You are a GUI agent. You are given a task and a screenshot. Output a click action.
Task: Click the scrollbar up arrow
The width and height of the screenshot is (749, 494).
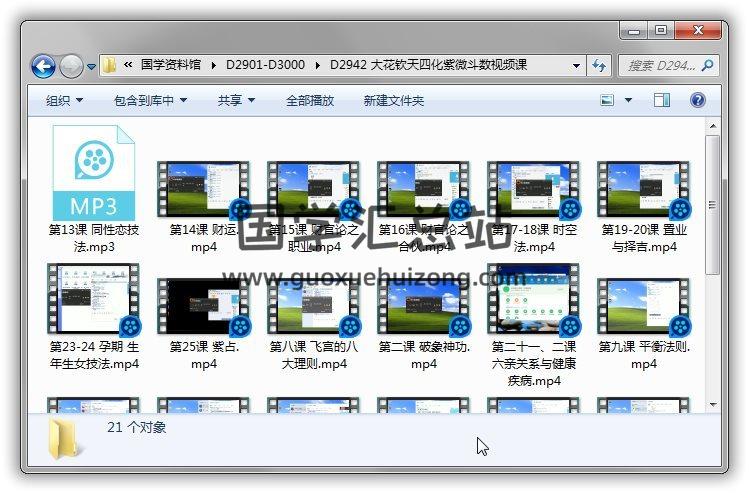(713, 126)
